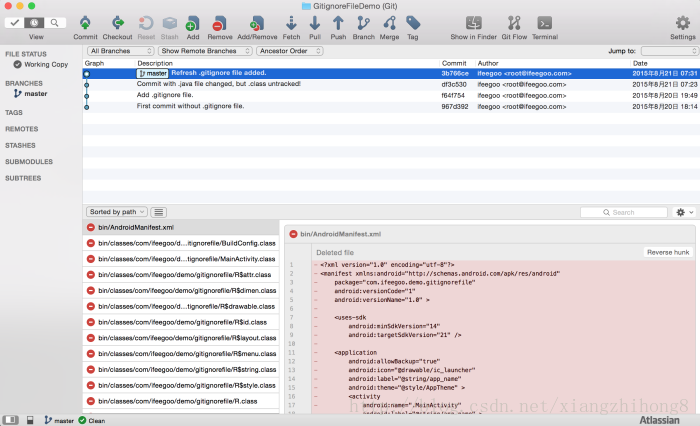Select the R$drawable.class file
The image size is (700, 426).
[x=181, y=306]
